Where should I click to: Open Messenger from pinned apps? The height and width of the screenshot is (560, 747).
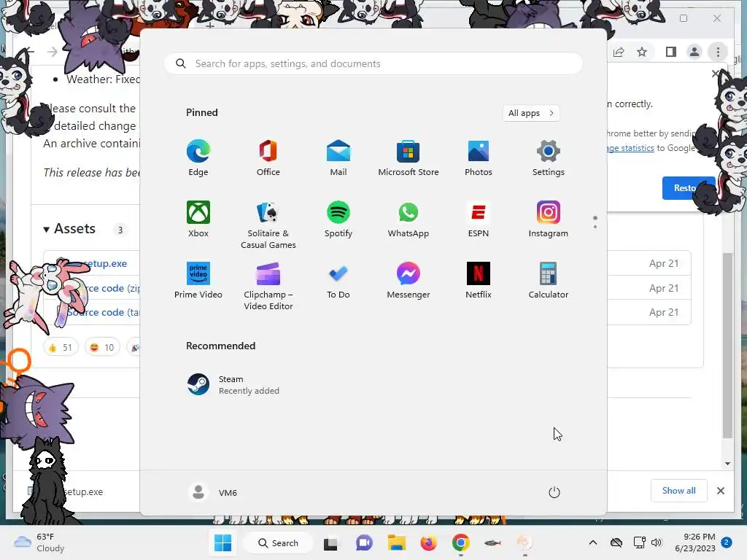pos(409,281)
